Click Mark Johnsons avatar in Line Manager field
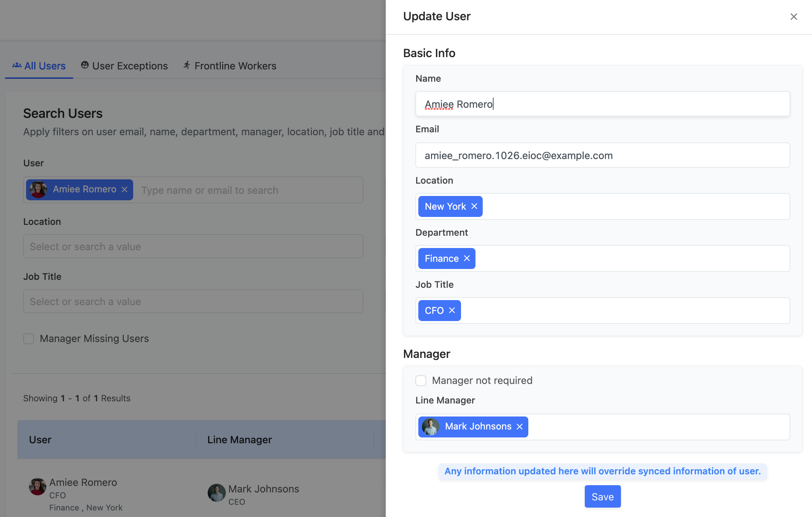The height and width of the screenshot is (517, 812). click(x=431, y=427)
